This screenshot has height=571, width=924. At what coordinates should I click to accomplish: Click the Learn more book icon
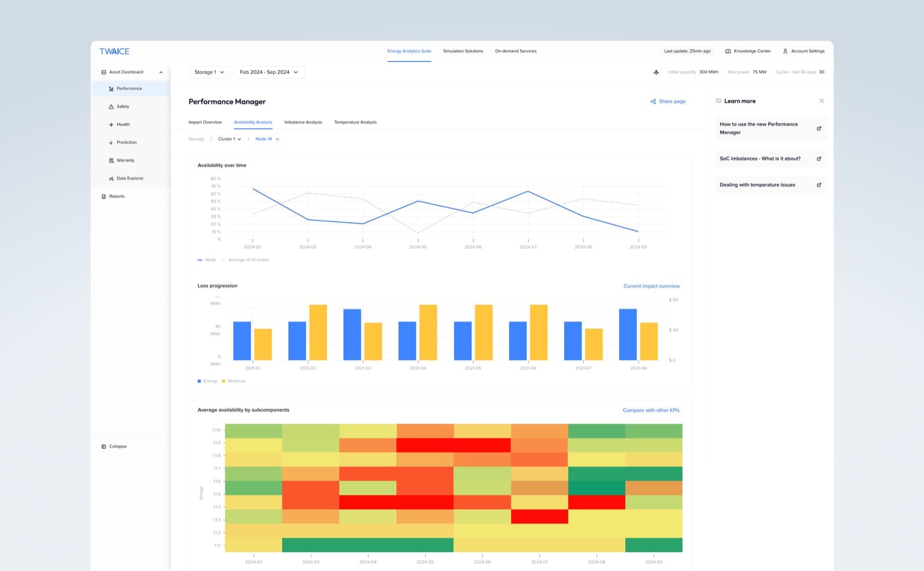pos(718,101)
